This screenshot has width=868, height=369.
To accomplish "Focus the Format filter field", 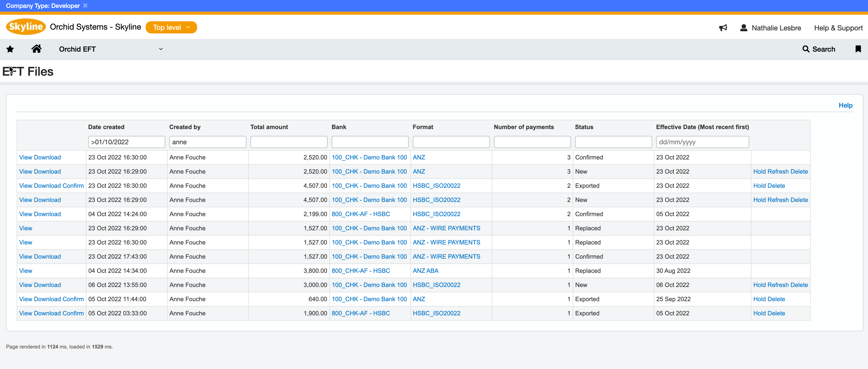I will tap(451, 142).
